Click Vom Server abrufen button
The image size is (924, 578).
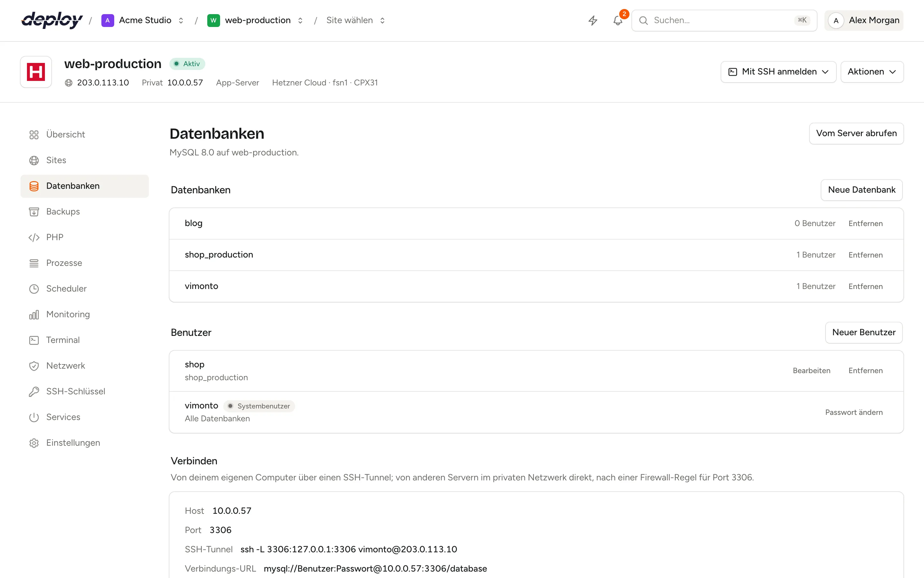(856, 133)
